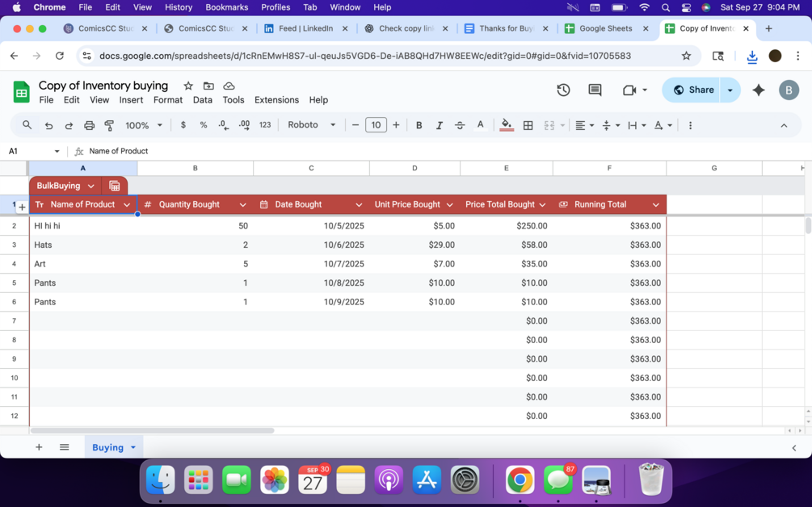Reload page in Chrome
Image resolution: width=812 pixels, height=507 pixels.
(x=60, y=56)
